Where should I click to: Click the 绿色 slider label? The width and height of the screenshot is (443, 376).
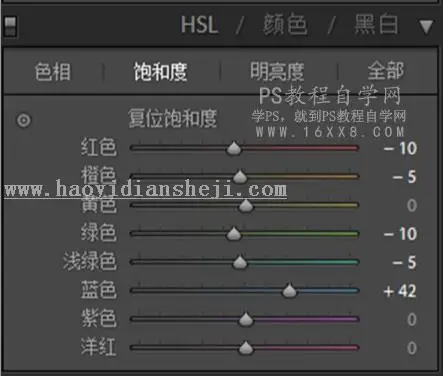[98, 232]
